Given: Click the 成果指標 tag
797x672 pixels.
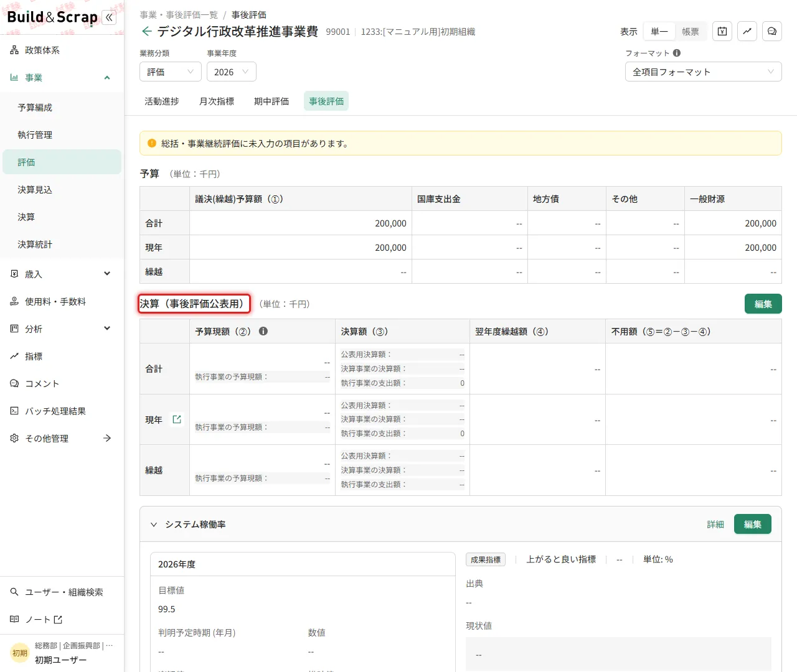Looking at the screenshot, I should click(x=486, y=559).
